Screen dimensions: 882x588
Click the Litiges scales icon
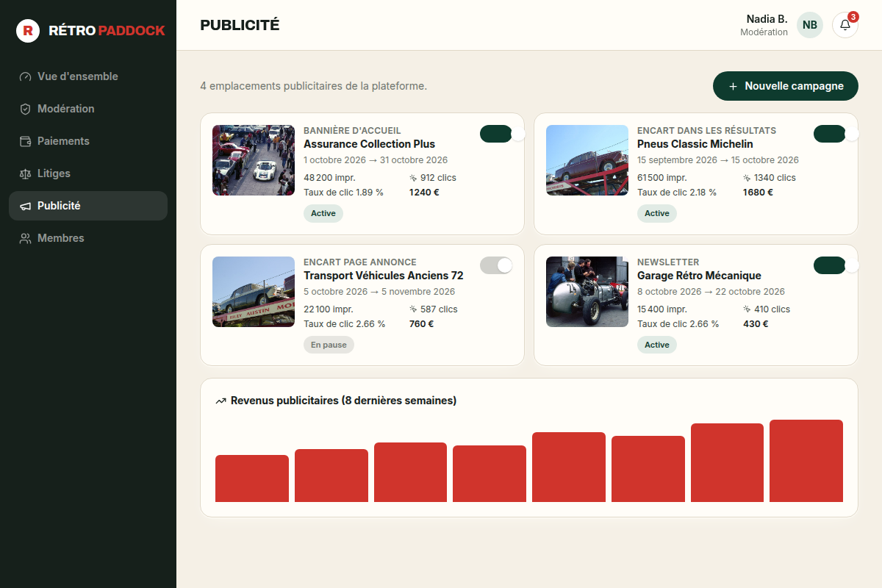[26, 173]
